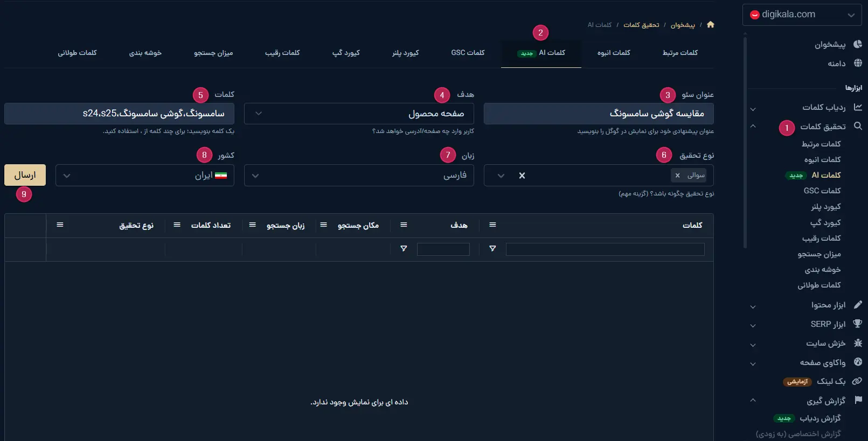This screenshot has height=441, width=868.
Task: Open the نوع تحقیق column menu icon
Action: pyautogui.click(x=60, y=225)
